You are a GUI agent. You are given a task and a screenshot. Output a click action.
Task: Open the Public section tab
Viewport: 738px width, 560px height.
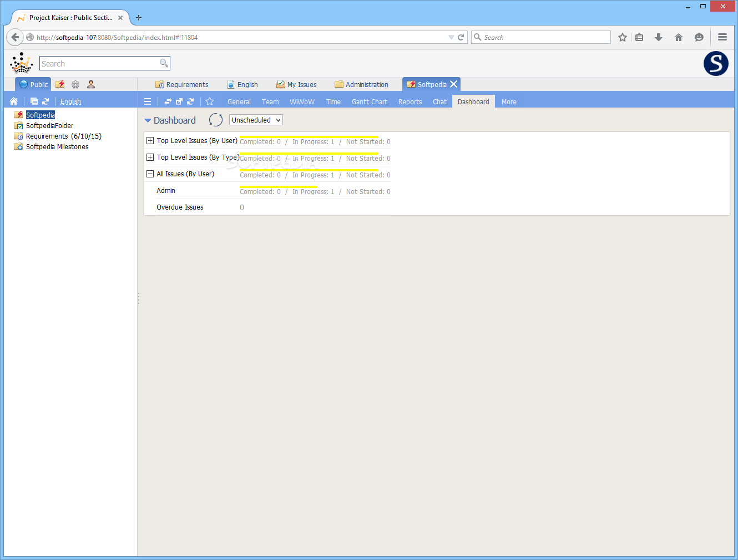(x=33, y=84)
